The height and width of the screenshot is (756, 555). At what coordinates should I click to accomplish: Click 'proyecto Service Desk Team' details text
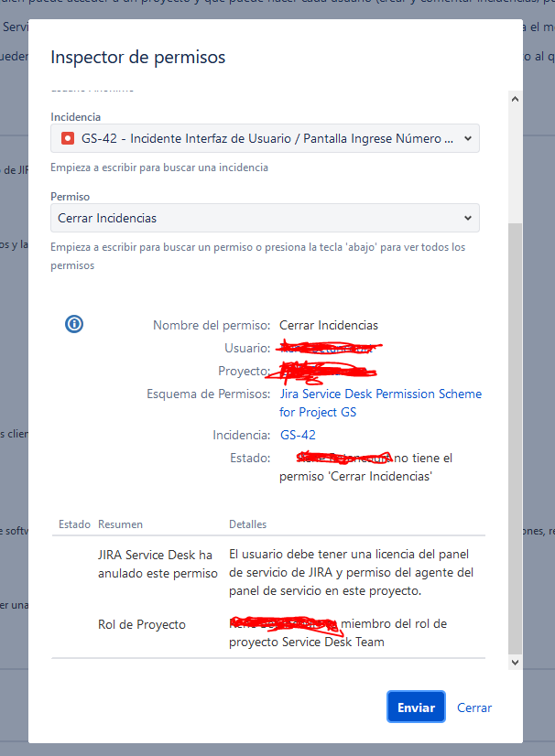click(307, 642)
